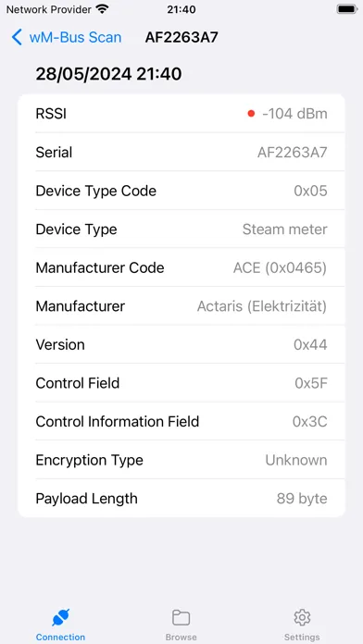Tap the AF2263A7 title header

(x=181, y=37)
